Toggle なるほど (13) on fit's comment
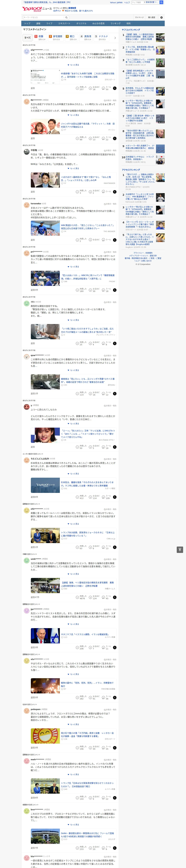186x868 pixels. 94,138
